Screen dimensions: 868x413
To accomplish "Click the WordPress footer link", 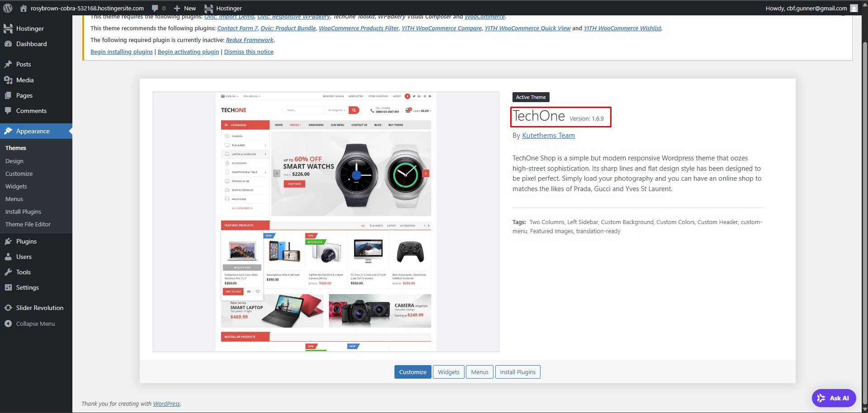I will [x=166, y=404].
